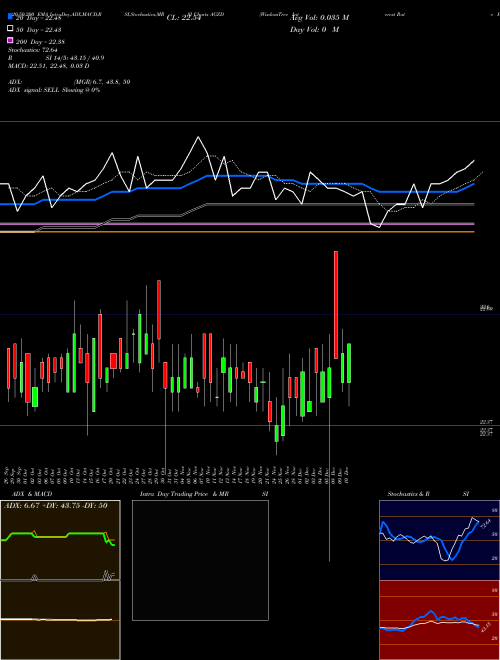Screen dimensions: 500x660
Task: Click the red RSI panel below the stochastics chart
Action: pos(439,620)
